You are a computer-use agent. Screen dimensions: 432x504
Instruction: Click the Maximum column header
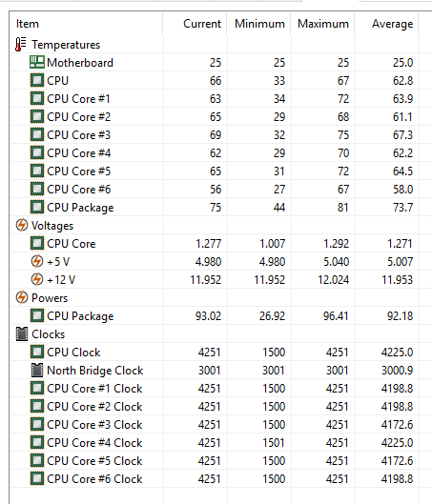(322, 24)
